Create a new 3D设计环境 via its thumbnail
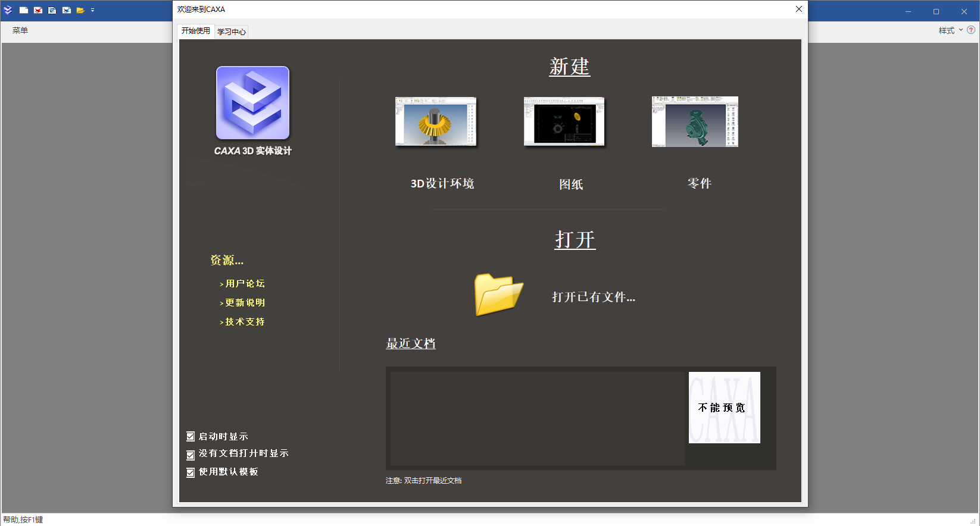The image size is (980, 526). (436, 121)
